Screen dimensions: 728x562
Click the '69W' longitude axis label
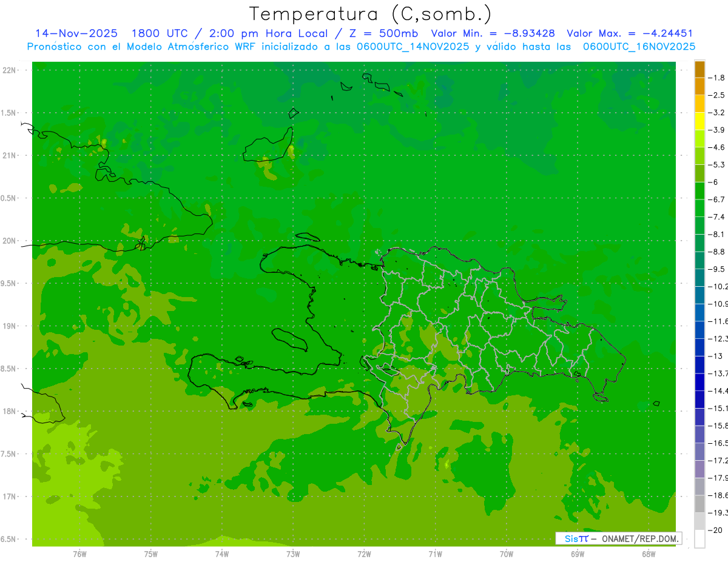(x=578, y=554)
